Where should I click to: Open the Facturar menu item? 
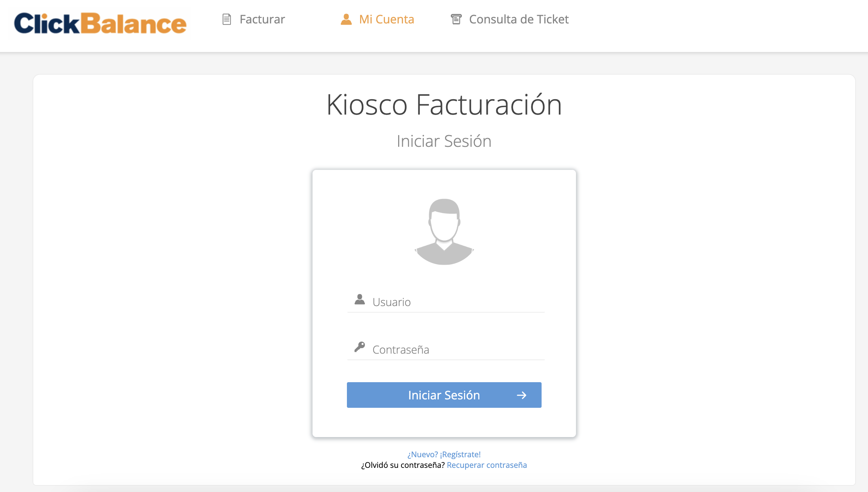click(x=262, y=19)
